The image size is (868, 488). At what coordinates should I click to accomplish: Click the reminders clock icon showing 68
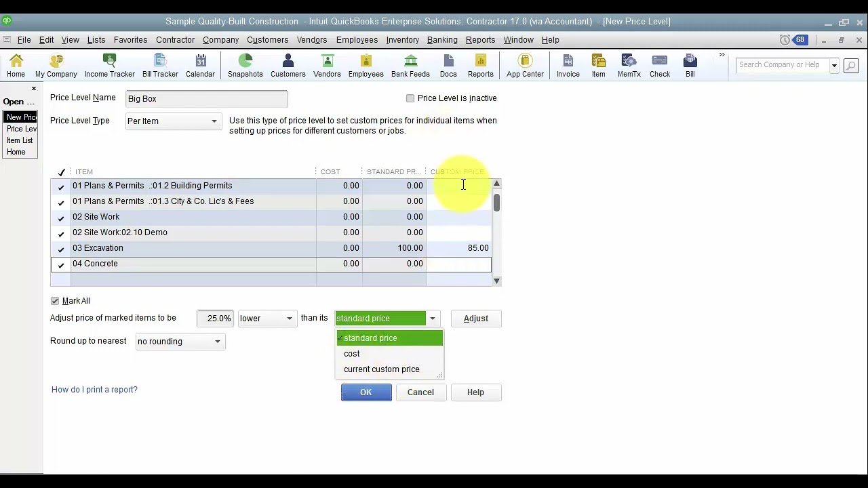click(x=793, y=40)
